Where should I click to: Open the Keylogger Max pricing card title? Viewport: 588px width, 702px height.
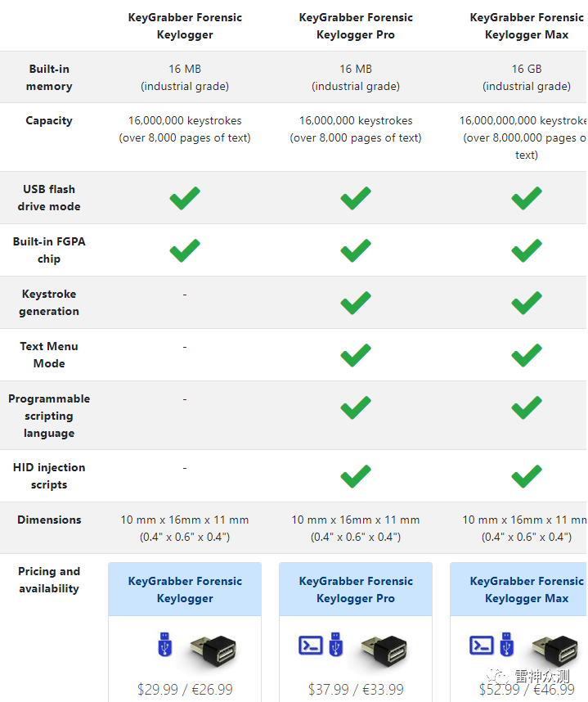coord(527,590)
